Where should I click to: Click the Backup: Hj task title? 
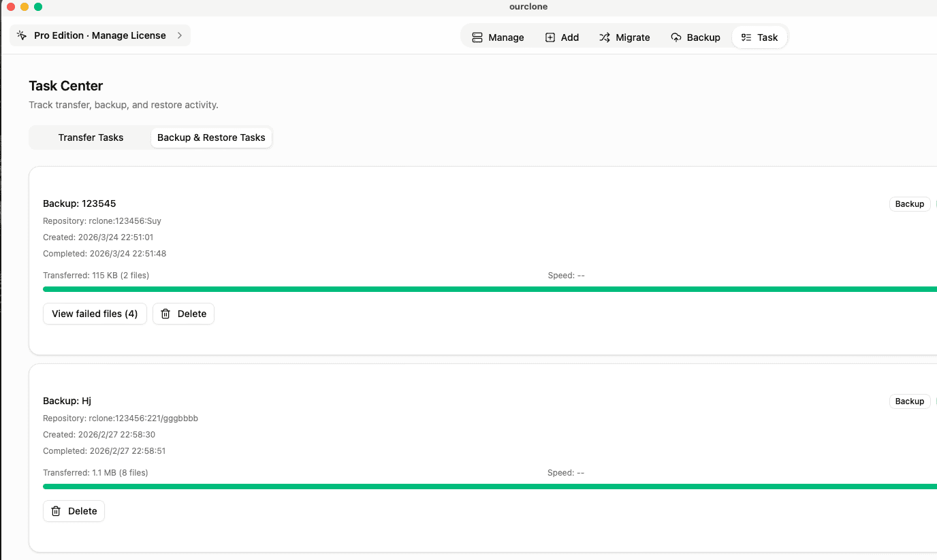click(67, 401)
